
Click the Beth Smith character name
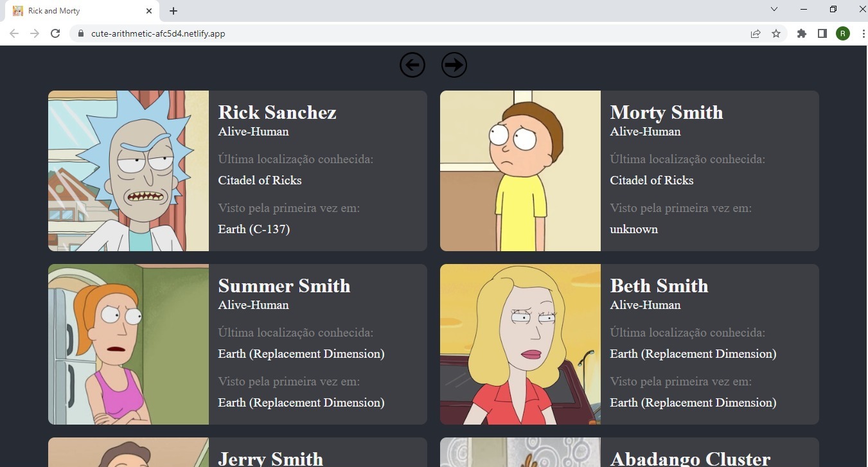click(659, 286)
